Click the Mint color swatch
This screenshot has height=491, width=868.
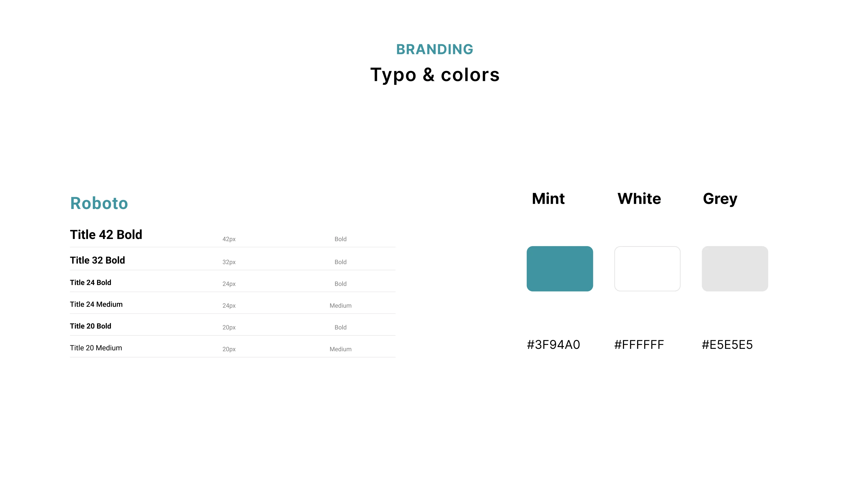(x=559, y=269)
